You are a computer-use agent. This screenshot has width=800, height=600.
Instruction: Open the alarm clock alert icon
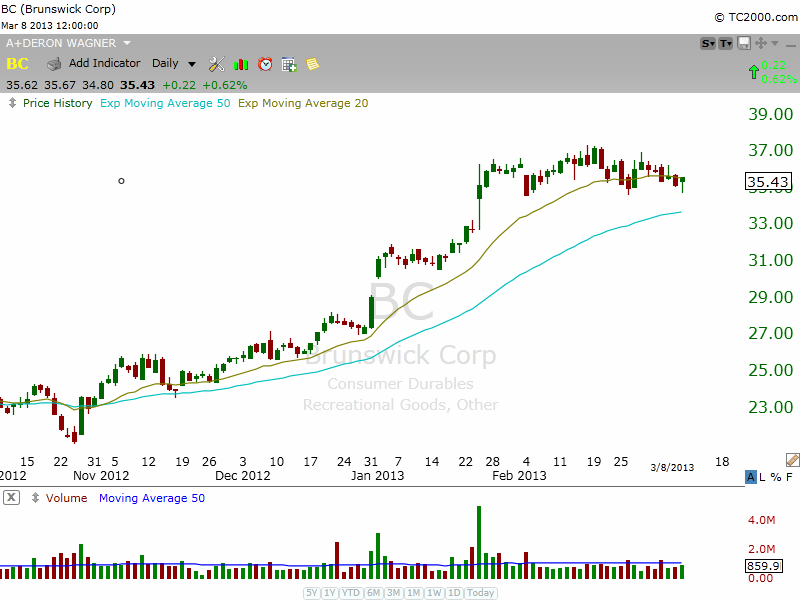(265, 64)
